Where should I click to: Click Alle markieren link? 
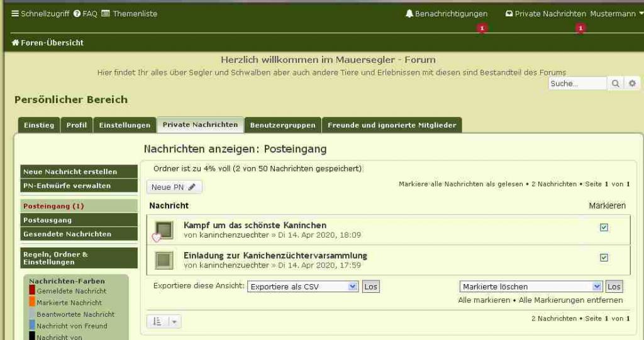click(484, 300)
